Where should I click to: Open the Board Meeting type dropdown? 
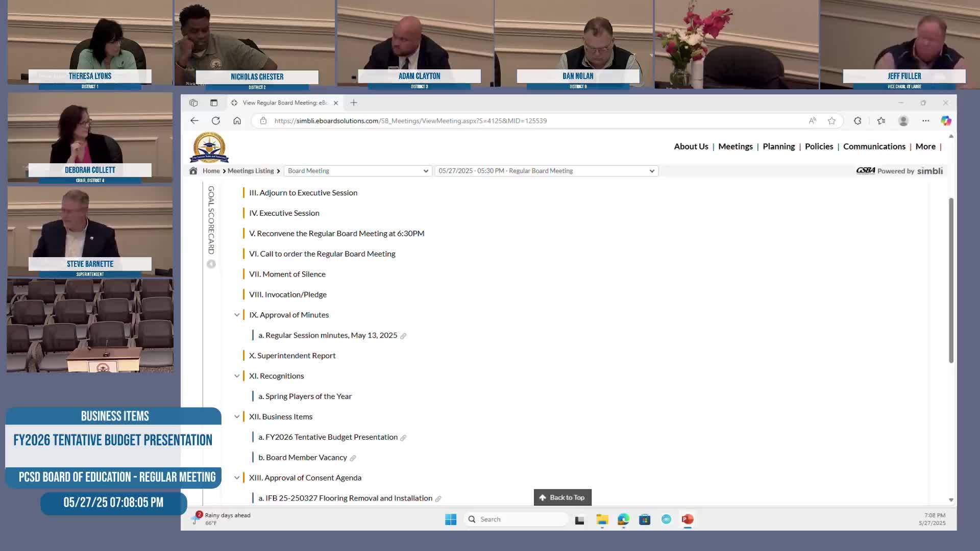coord(358,171)
